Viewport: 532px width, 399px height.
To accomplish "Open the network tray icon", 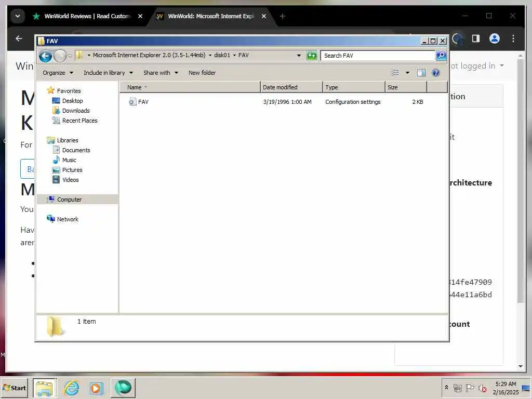I will (x=457, y=388).
